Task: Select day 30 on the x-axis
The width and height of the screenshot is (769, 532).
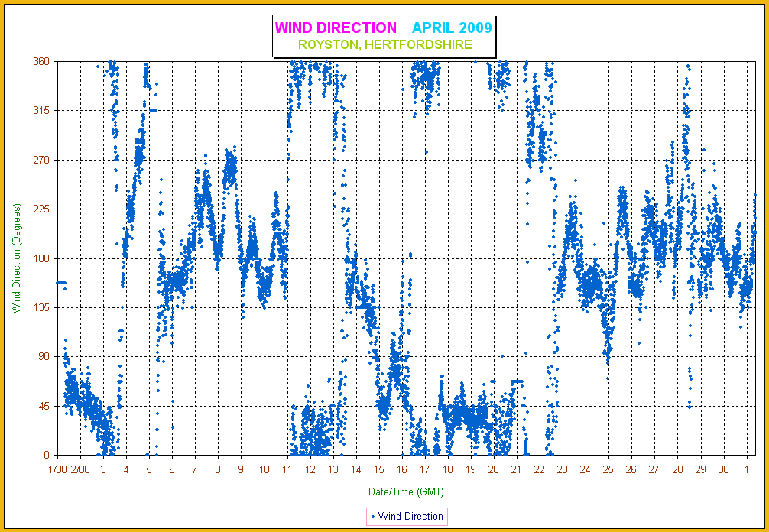Action: [x=723, y=469]
